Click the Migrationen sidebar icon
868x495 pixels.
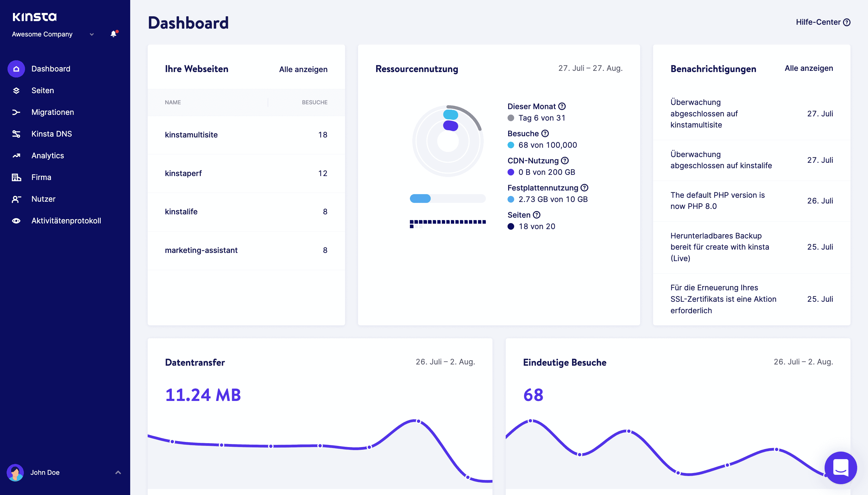16,112
